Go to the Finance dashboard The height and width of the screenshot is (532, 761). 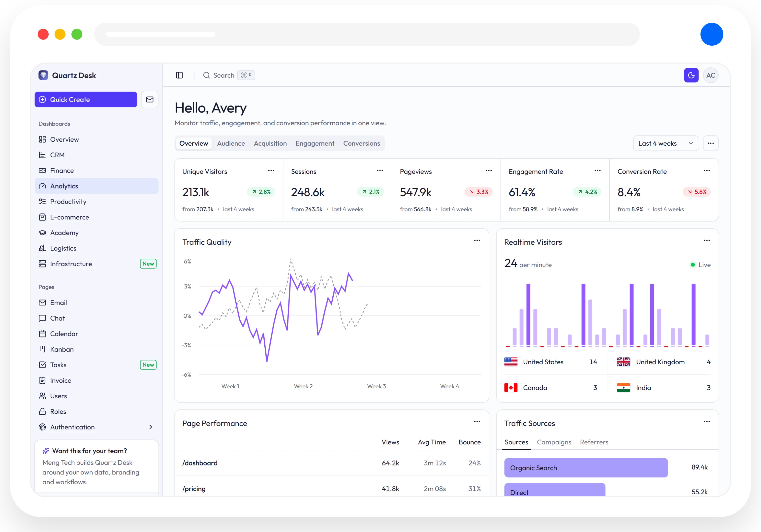pyautogui.click(x=96, y=170)
